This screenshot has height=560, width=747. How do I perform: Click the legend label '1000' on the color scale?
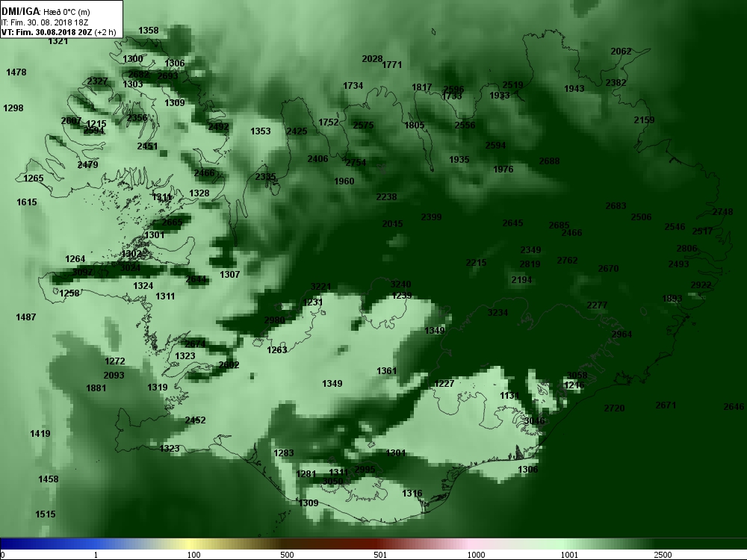coord(476,555)
